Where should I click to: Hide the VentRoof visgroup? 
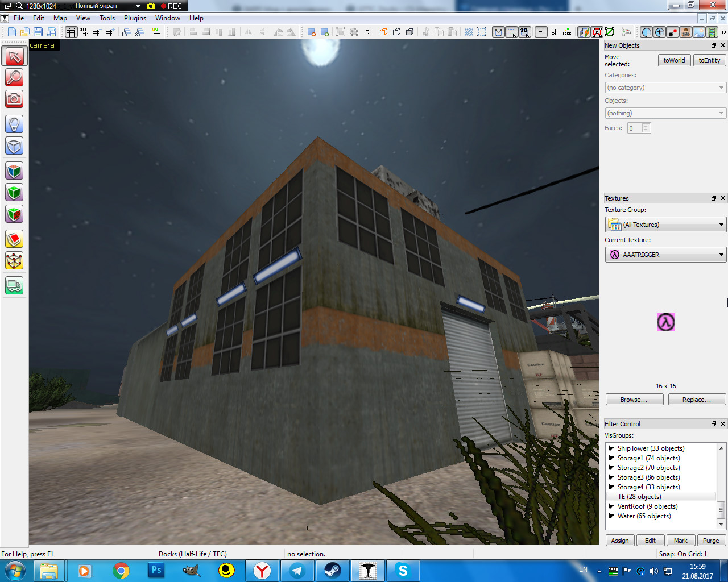pyautogui.click(x=611, y=506)
